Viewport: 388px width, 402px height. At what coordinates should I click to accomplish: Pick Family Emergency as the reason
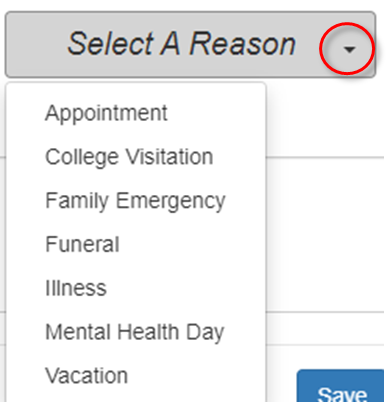click(135, 201)
